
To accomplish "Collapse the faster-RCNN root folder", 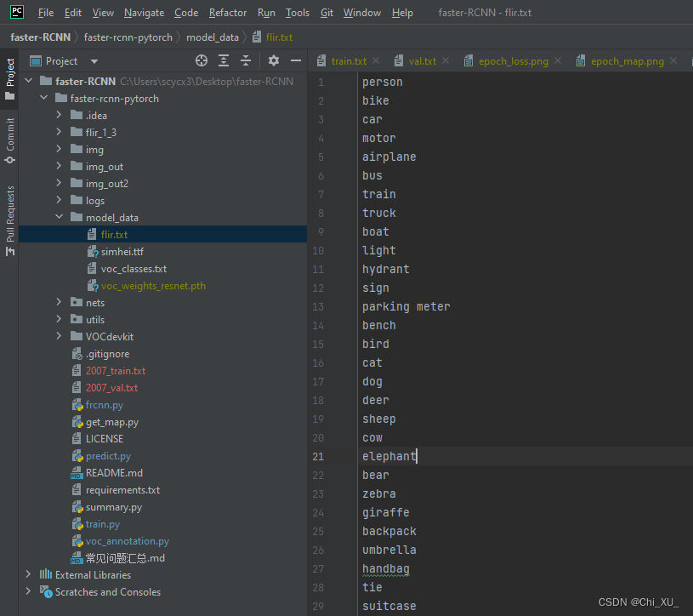I will [x=29, y=81].
